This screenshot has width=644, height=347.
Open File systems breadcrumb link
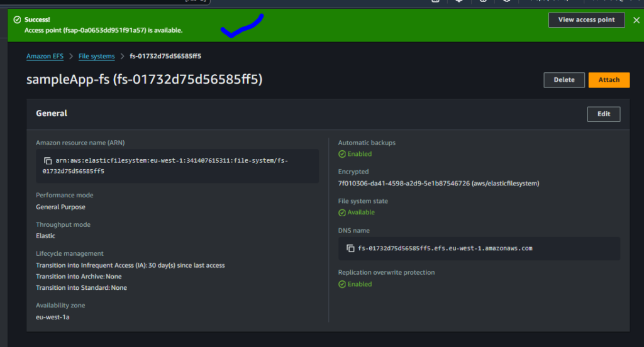pos(96,56)
